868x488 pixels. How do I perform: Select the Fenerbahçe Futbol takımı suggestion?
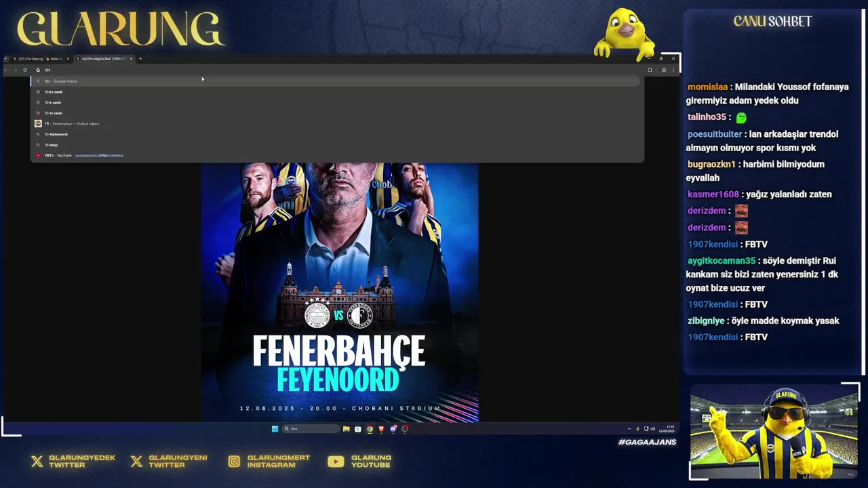tap(337, 123)
